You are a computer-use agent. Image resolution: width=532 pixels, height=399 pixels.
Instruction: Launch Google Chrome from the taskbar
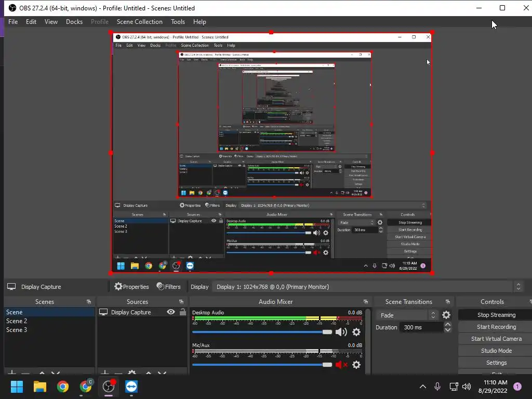point(62,387)
